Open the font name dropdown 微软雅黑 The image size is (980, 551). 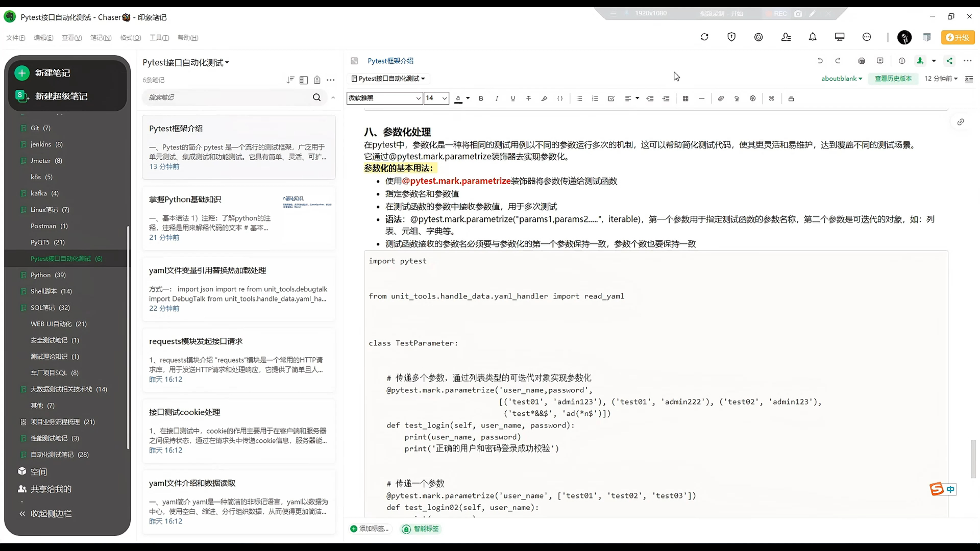pos(384,98)
